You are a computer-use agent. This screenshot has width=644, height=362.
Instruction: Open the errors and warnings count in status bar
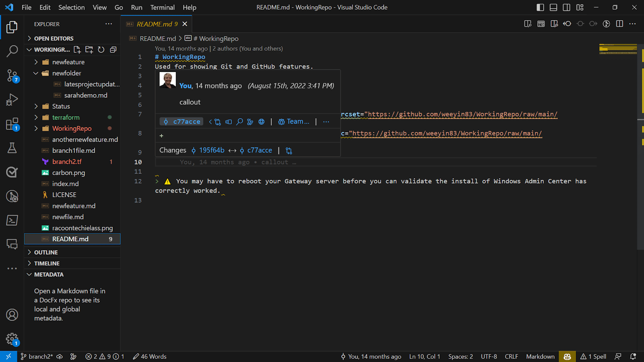coord(105,356)
